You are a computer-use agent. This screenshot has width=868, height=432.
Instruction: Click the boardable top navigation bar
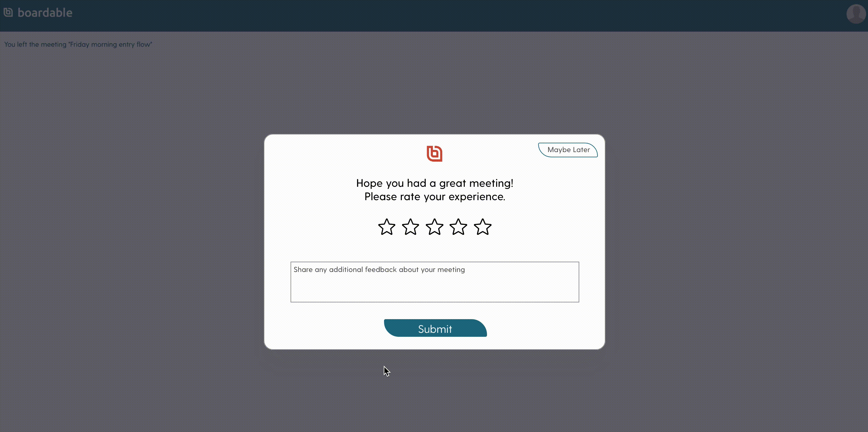pyautogui.click(x=434, y=12)
